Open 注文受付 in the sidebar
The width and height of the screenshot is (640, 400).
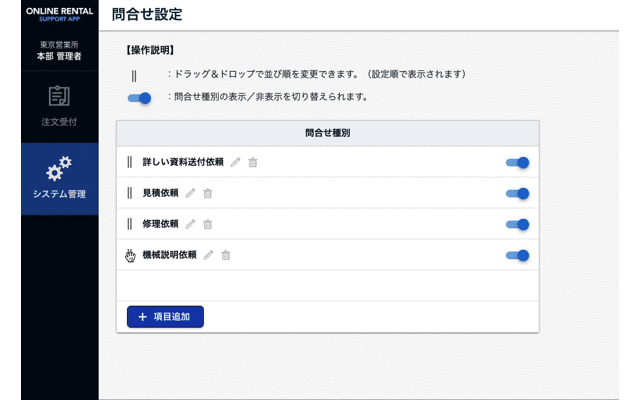click(x=59, y=106)
